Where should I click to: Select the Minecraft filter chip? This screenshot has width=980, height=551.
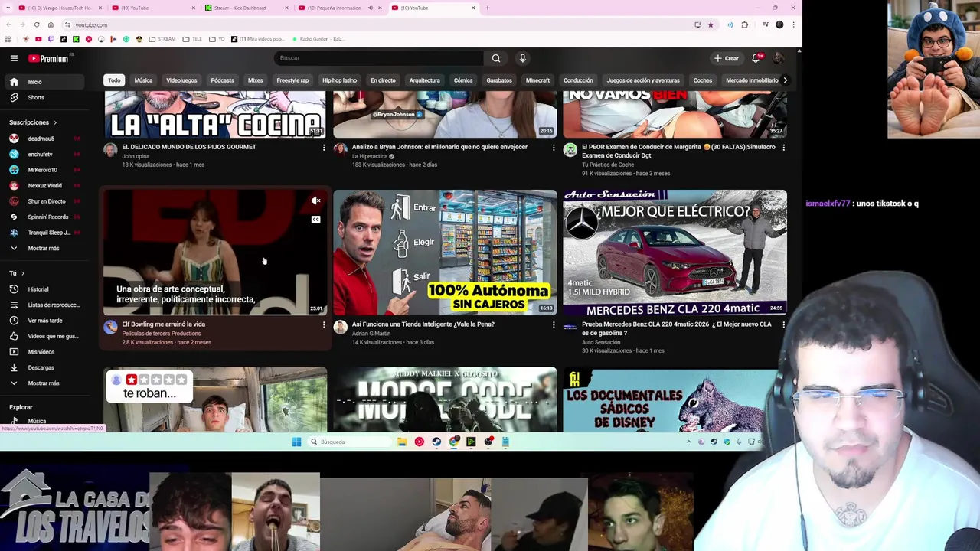point(537,80)
